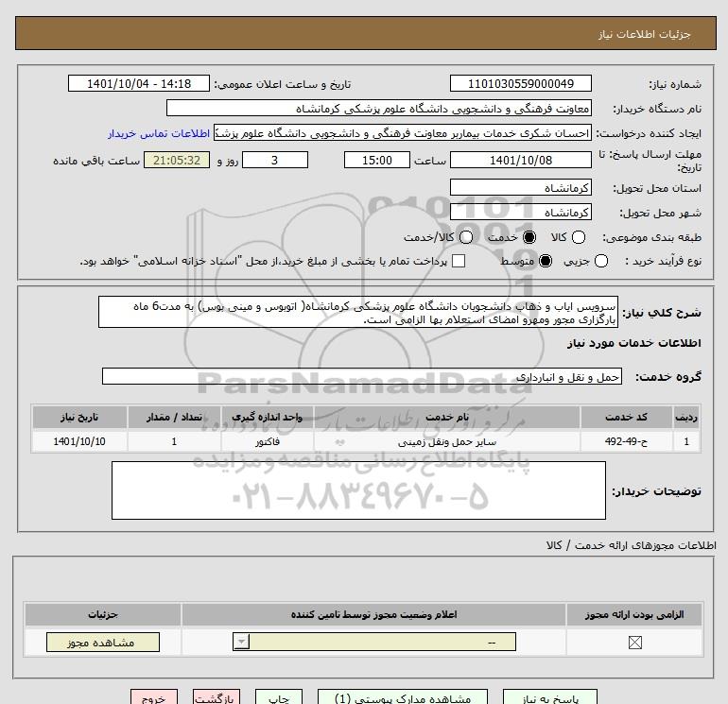Click service code cell ج-49-492
The width and height of the screenshot is (728, 704).
[x=626, y=441]
